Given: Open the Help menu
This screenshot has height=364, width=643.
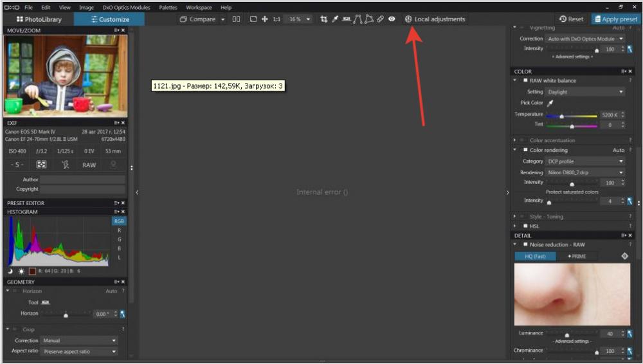Looking at the screenshot, I should (x=226, y=7).
